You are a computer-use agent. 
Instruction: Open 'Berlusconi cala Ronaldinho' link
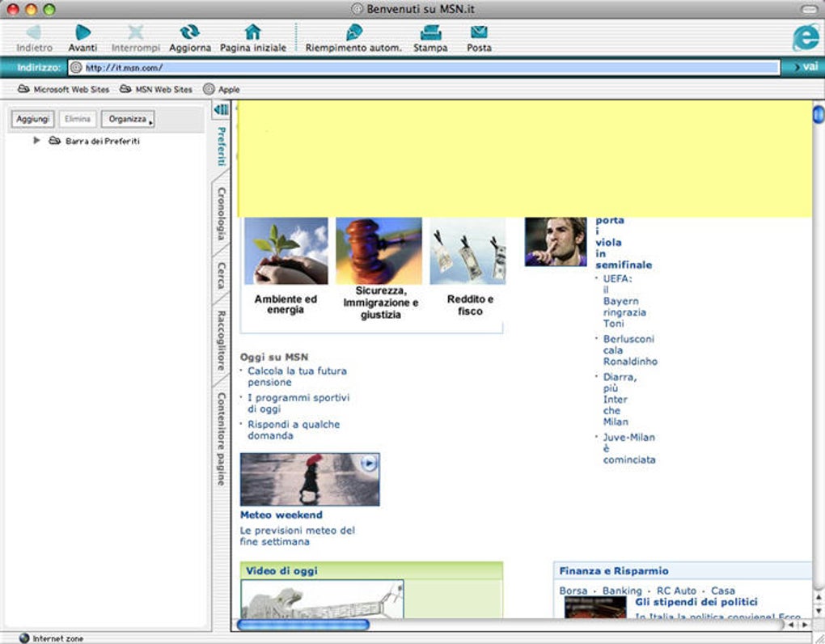[630, 350]
